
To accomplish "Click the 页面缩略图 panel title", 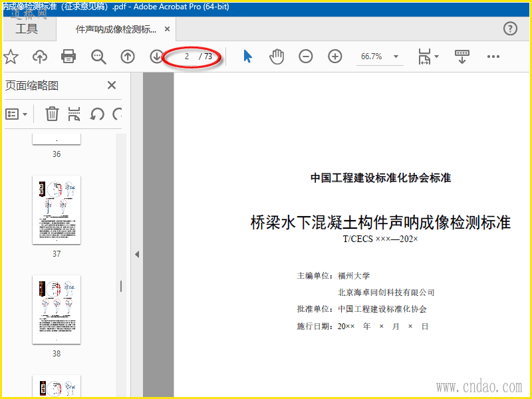I will 32,86.
